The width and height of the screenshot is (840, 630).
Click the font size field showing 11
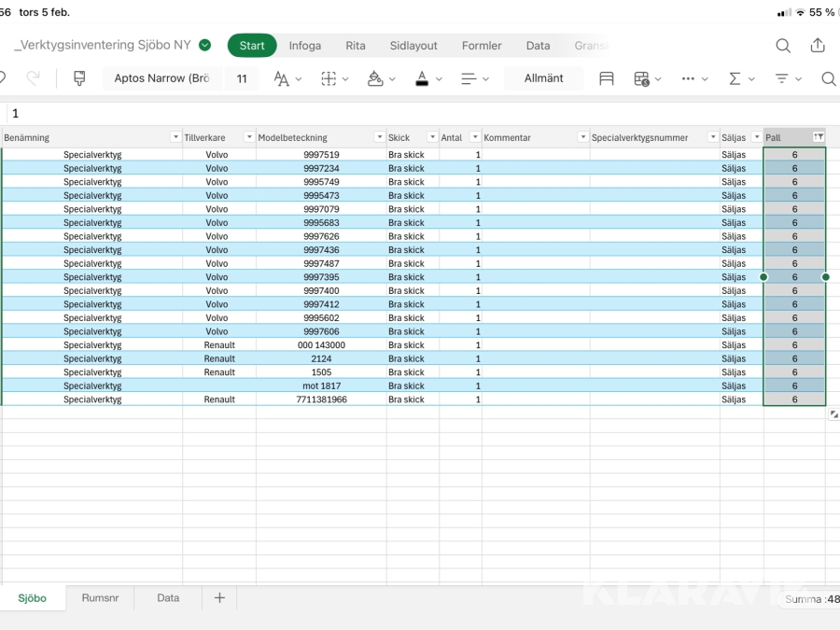242,78
